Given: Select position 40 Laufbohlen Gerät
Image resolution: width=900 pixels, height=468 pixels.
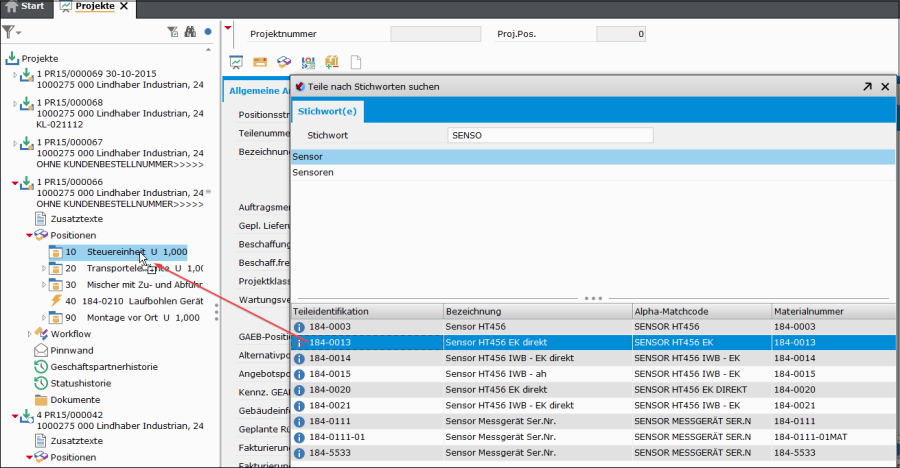Looking at the screenshot, I should (126, 301).
